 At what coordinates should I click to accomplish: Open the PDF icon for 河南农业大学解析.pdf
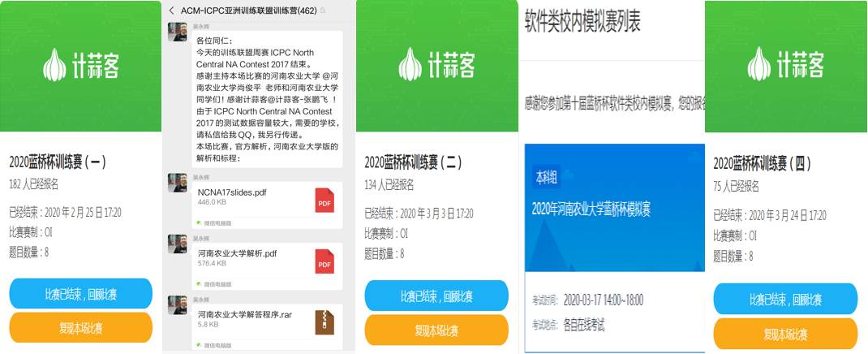tap(324, 261)
